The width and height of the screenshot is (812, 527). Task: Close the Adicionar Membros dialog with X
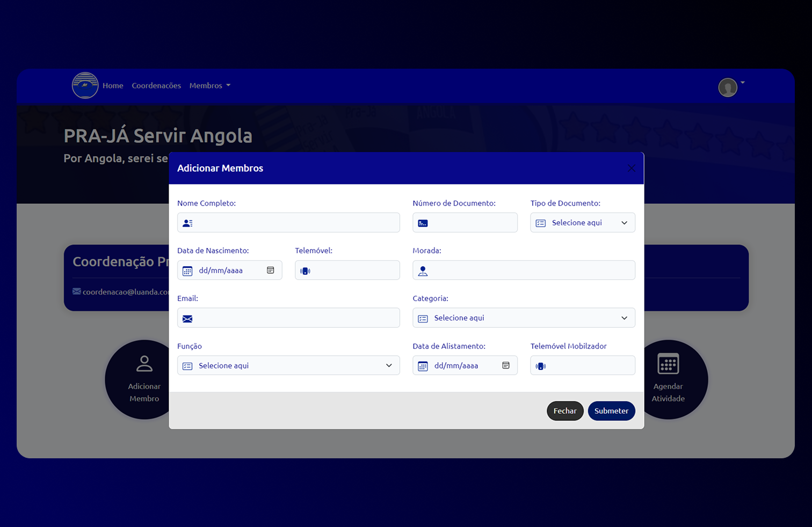(x=631, y=169)
